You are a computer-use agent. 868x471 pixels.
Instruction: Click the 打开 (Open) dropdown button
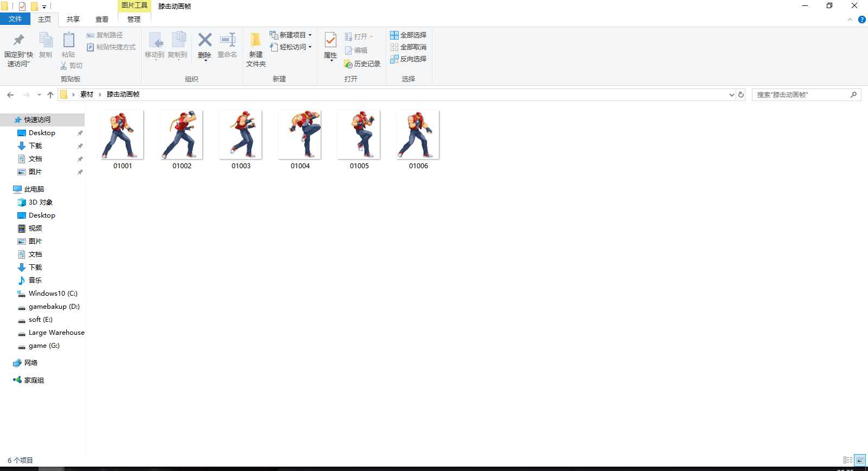pyautogui.click(x=359, y=37)
